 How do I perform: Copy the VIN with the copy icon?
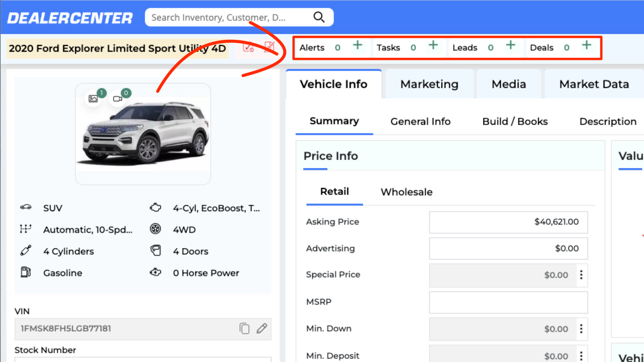245,328
